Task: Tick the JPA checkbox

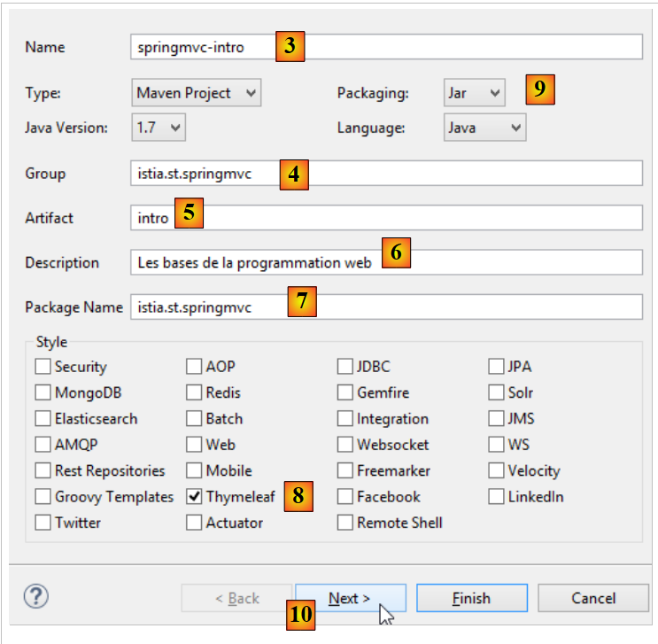Action: [x=497, y=367]
